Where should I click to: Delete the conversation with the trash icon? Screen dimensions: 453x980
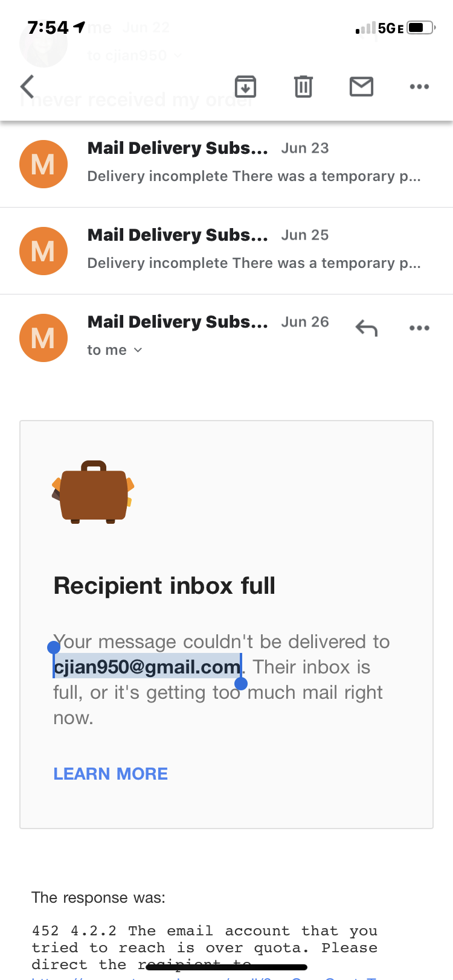click(x=303, y=87)
